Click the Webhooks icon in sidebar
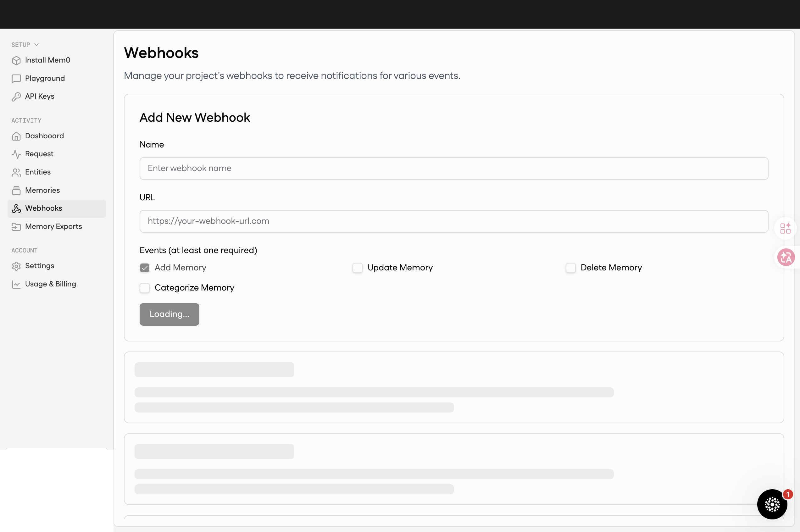This screenshot has height=532, width=800. coord(16,208)
